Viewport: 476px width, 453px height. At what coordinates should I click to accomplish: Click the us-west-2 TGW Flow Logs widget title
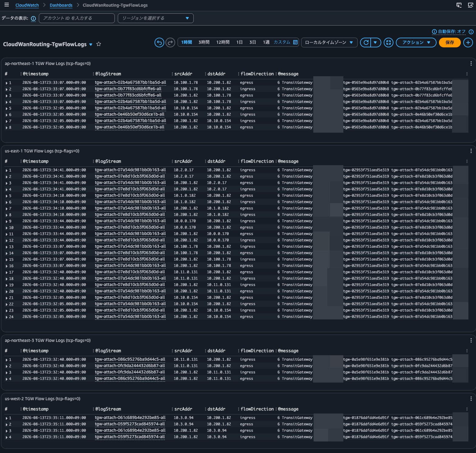(42, 399)
